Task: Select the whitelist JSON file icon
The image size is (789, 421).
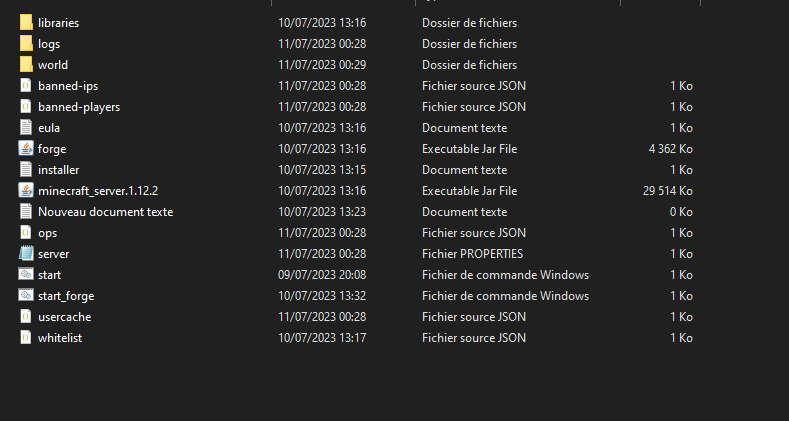Action: [x=26, y=338]
